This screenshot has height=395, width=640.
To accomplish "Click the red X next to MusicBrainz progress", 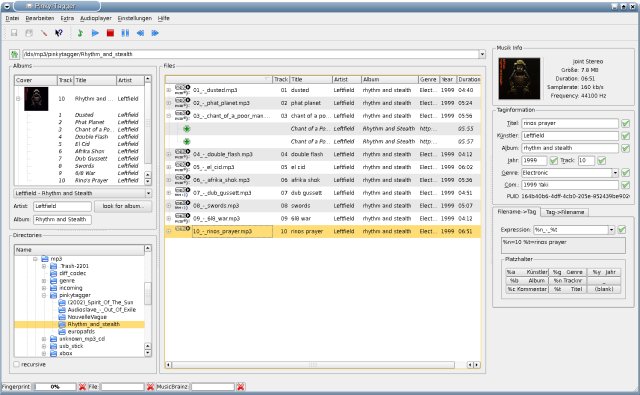I will (240, 386).
